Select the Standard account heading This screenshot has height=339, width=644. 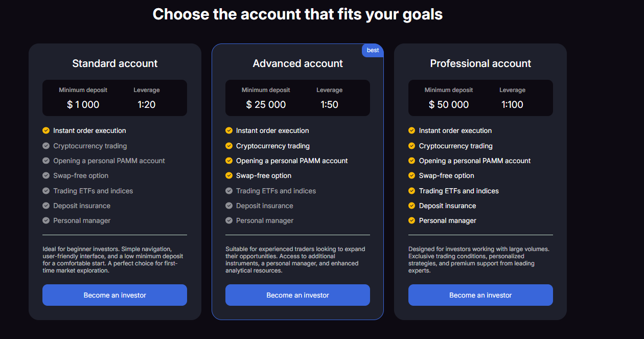(x=115, y=64)
